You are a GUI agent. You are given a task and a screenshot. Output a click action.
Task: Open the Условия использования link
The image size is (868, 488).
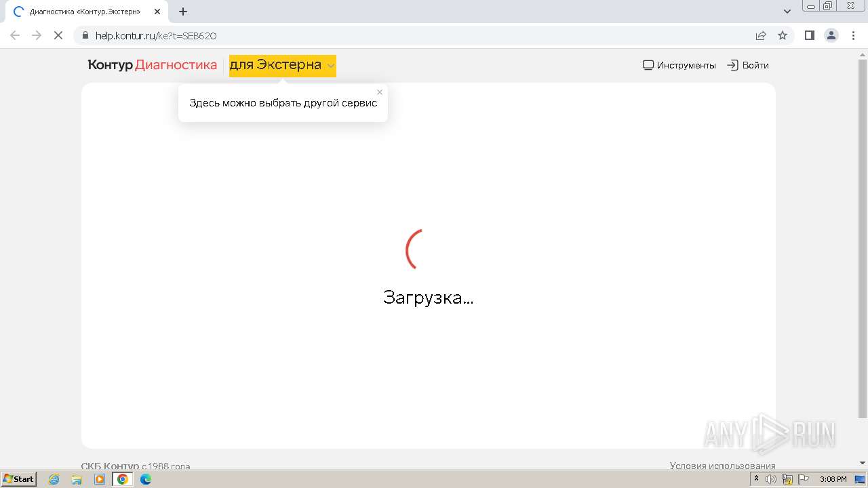[722, 466]
